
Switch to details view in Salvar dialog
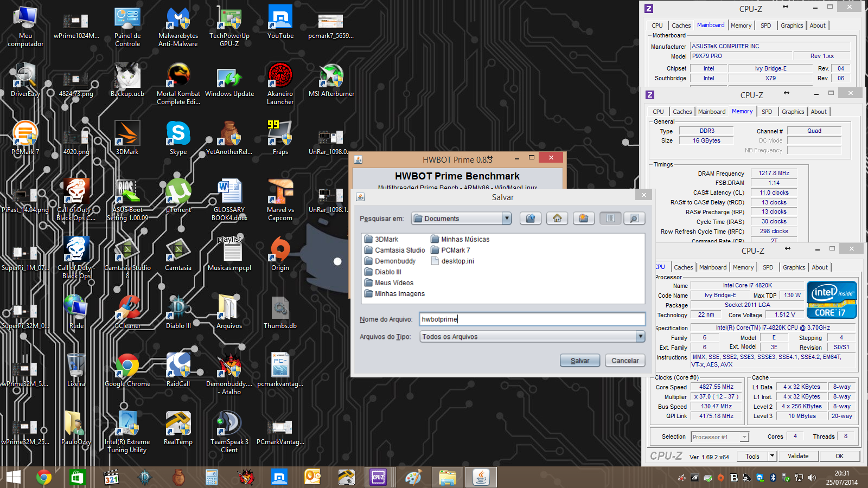(634, 218)
